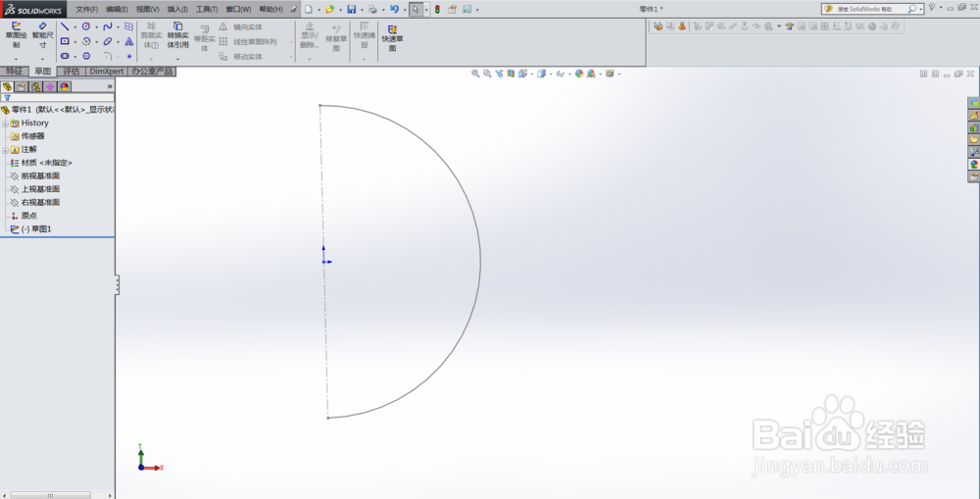
Task: Save the document with disk icon
Action: pos(351,9)
